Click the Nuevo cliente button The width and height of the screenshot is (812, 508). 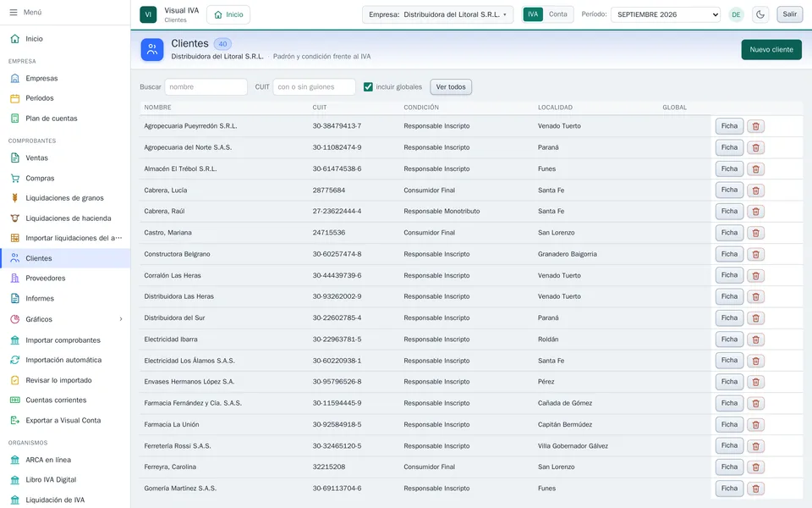(771, 50)
